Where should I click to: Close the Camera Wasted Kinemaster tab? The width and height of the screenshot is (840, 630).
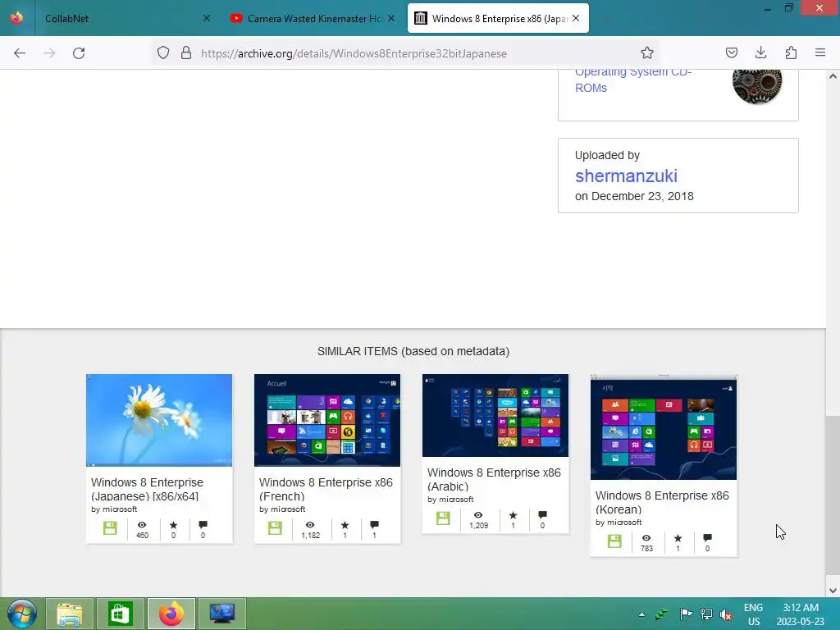[391, 18]
